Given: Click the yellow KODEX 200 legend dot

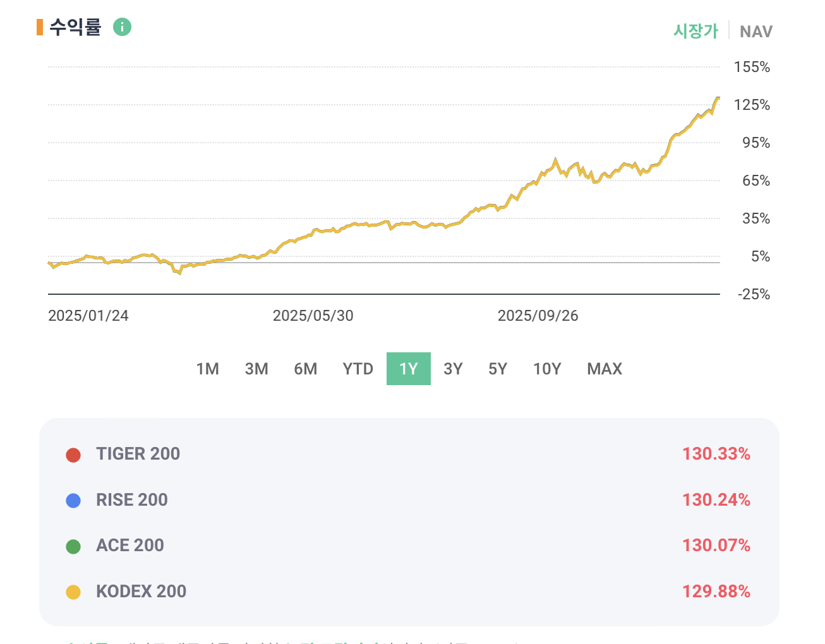Looking at the screenshot, I should (73, 592).
